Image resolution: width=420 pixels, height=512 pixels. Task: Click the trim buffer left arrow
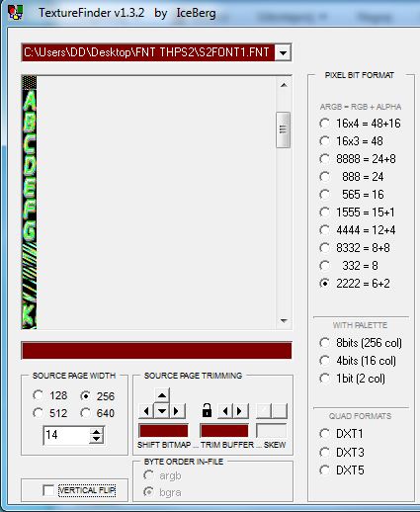225,411
